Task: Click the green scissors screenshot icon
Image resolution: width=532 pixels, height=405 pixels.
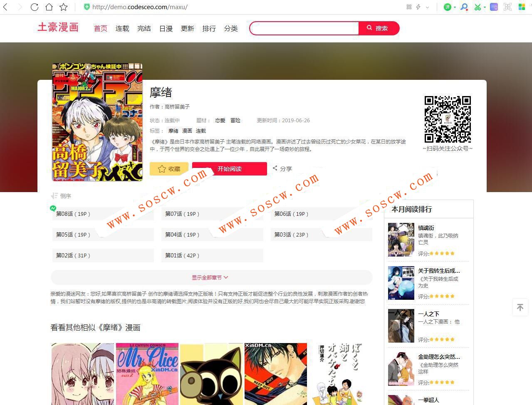Action: click(478, 7)
